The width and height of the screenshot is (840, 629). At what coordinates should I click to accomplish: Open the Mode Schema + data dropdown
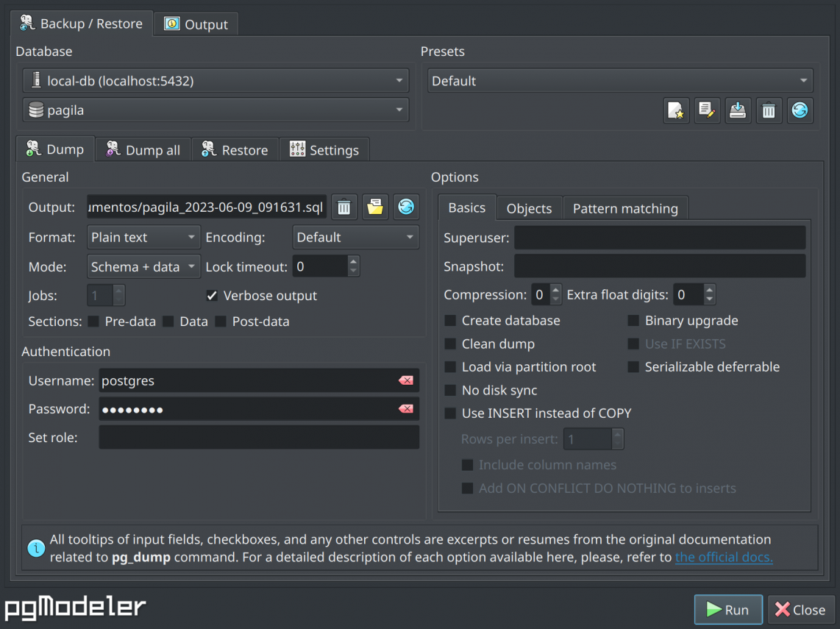point(143,266)
